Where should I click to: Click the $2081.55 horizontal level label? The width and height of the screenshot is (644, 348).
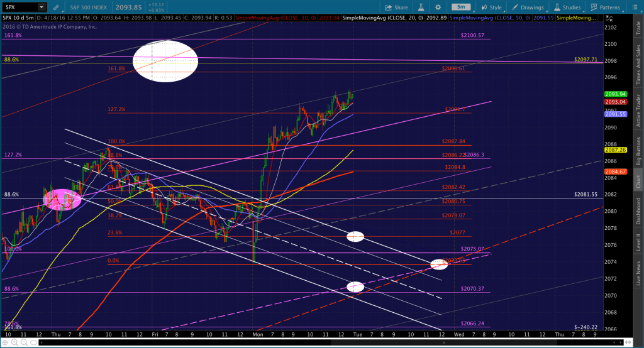pos(586,194)
